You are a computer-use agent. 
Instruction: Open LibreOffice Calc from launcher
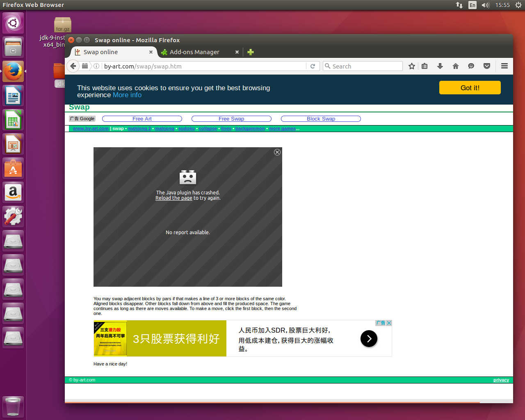click(x=13, y=120)
